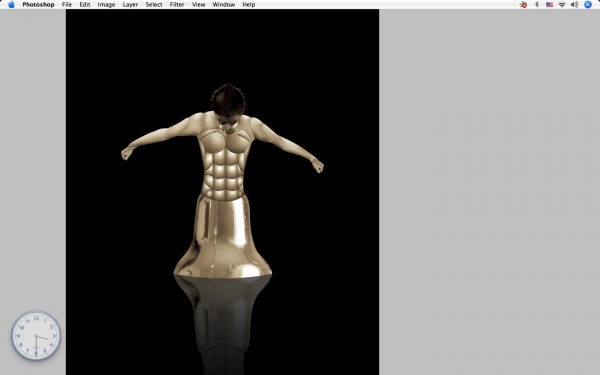Open the Apple menu
The height and width of the screenshot is (375, 600).
tap(11, 5)
